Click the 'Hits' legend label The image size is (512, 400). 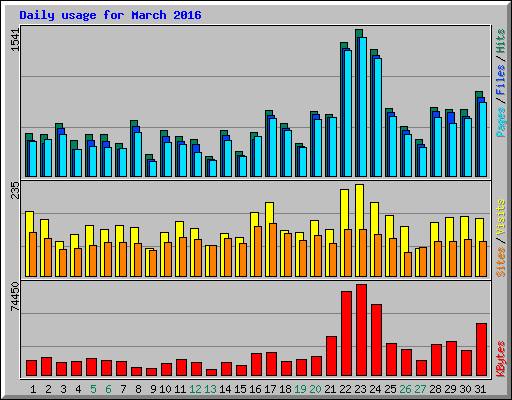click(x=501, y=41)
